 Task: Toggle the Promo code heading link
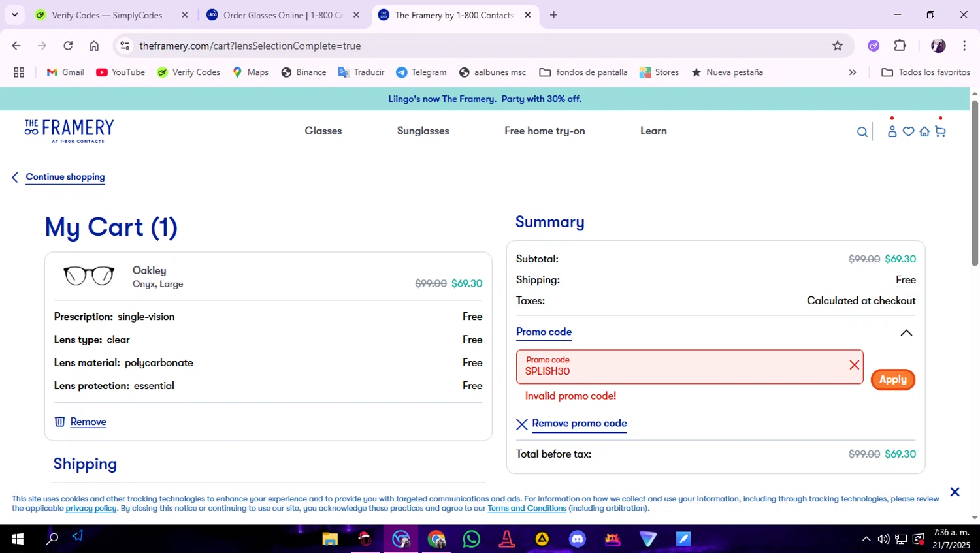tap(544, 332)
